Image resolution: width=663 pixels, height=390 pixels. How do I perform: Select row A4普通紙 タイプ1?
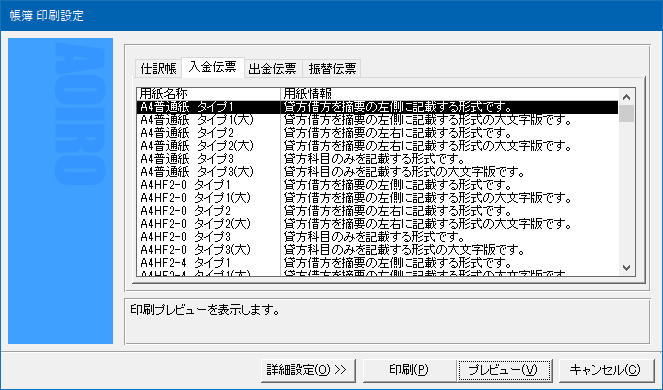377,107
